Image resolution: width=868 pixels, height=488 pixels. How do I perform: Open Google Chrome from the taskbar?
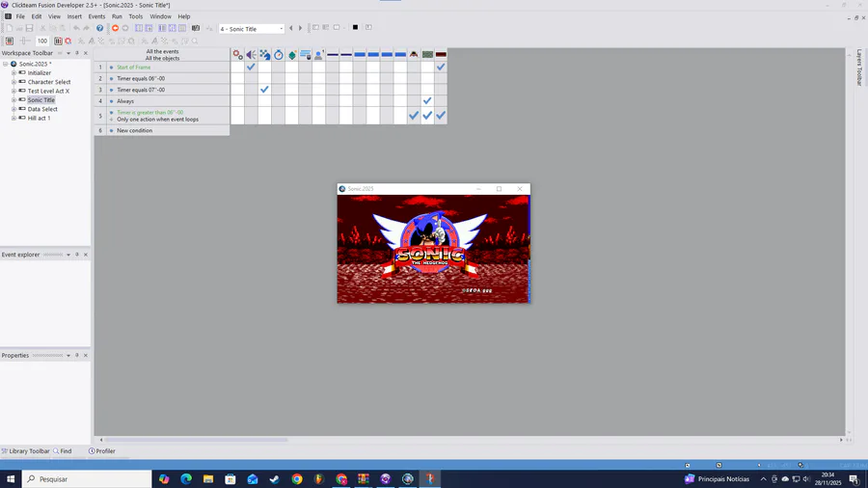pos(297,478)
